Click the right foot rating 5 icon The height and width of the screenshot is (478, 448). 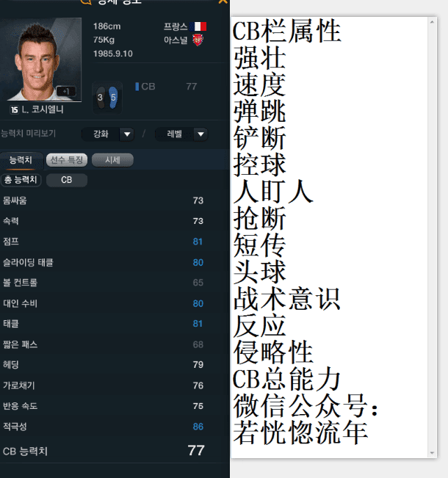(113, 98)
